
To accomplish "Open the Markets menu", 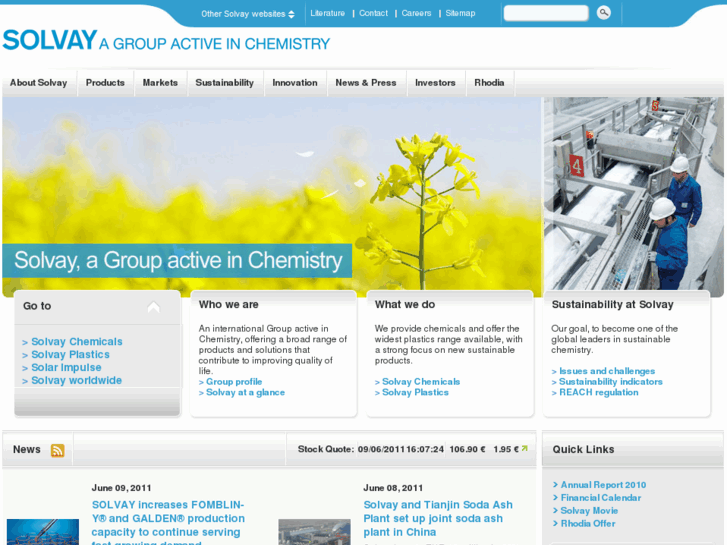I will click(x=160, y=83).
